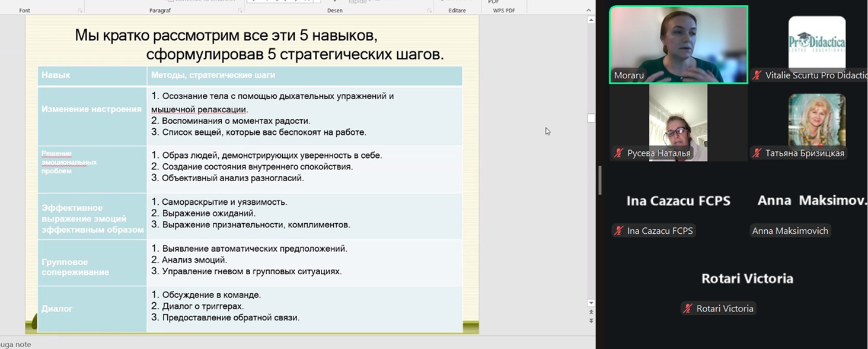Select Moraru's active speaker video tile
Screen dimensions: 868x349
pos(678,45)
